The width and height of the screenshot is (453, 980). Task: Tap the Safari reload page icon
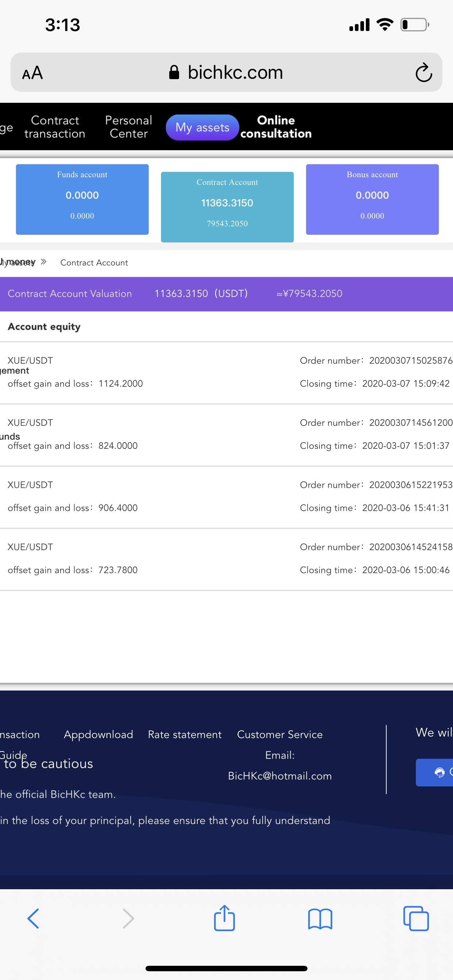click(423, 72)
